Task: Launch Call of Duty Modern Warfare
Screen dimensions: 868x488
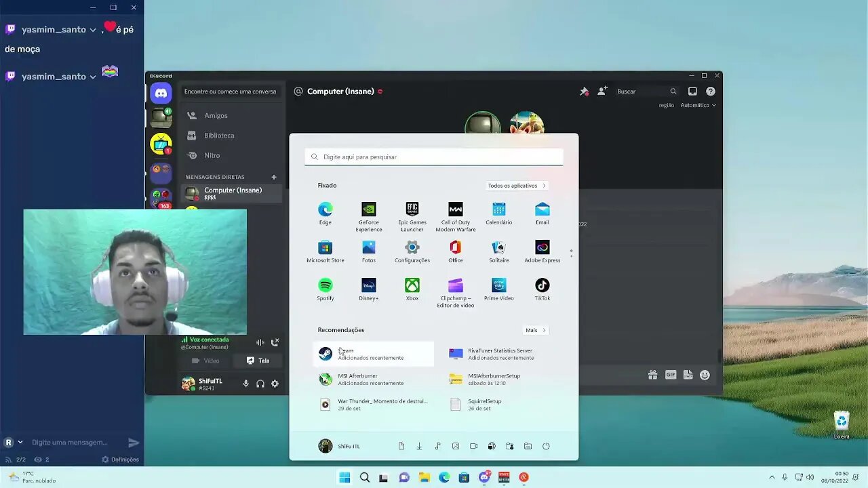Action: (x=456, y=217)
